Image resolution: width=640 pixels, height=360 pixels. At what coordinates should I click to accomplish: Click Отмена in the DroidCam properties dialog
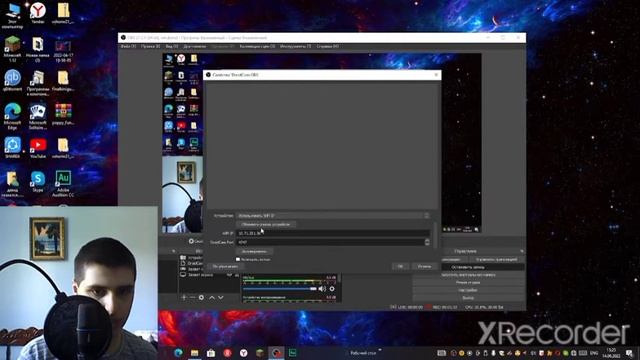(424, 267)
